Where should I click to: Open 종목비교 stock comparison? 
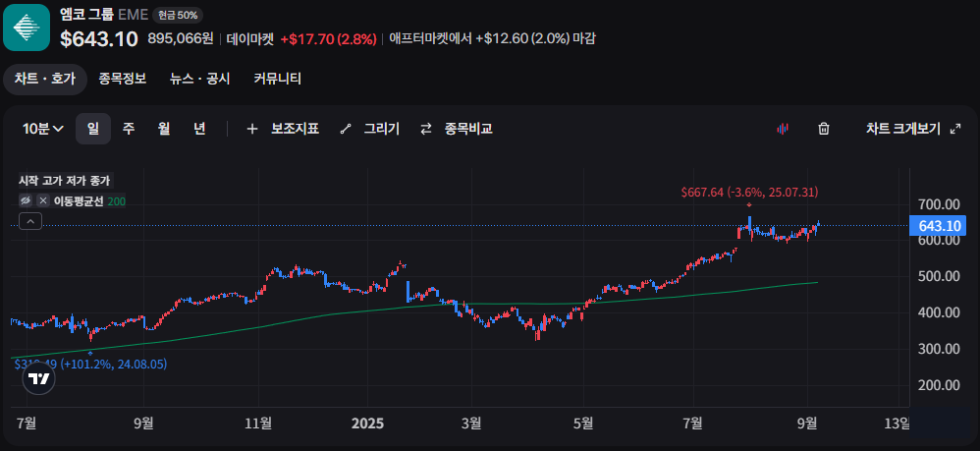[x=457, y=129]
